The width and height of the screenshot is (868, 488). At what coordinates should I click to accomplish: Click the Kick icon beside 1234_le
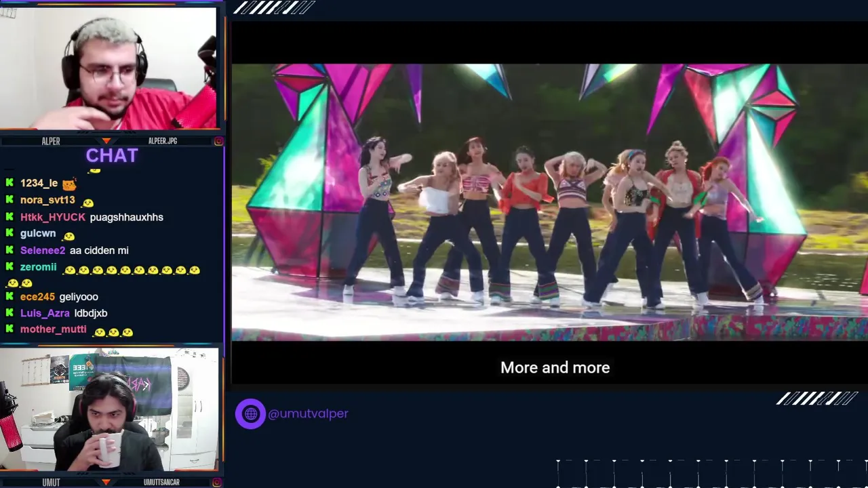coord(9,183)
